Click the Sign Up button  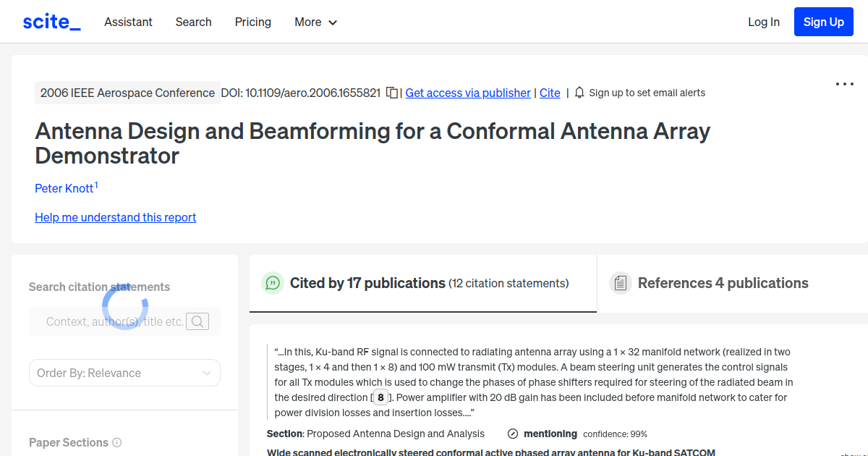coord(823,21)
